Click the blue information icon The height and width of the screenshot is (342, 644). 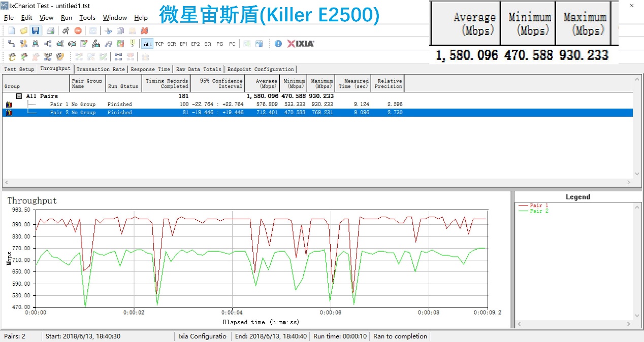[278, 44]
